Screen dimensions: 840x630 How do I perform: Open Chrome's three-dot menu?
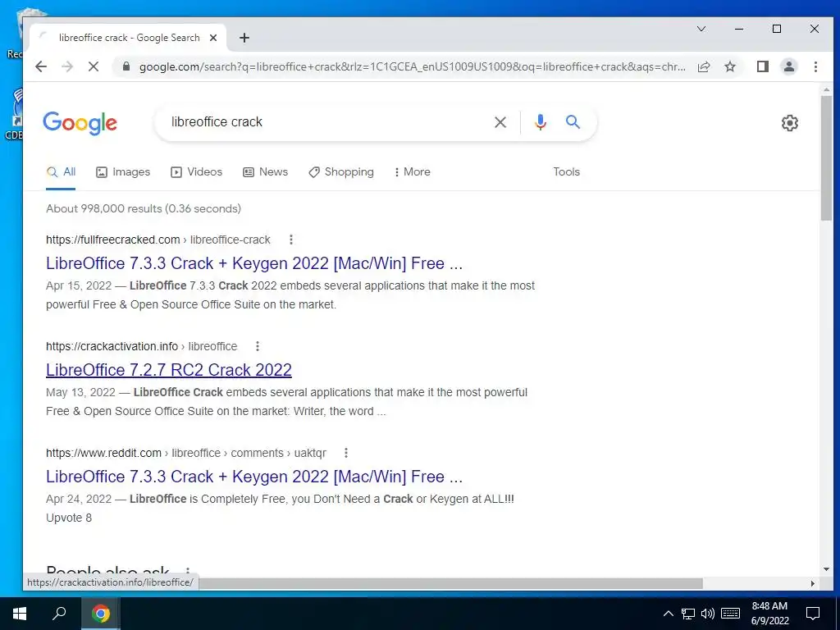click(815, 66)
